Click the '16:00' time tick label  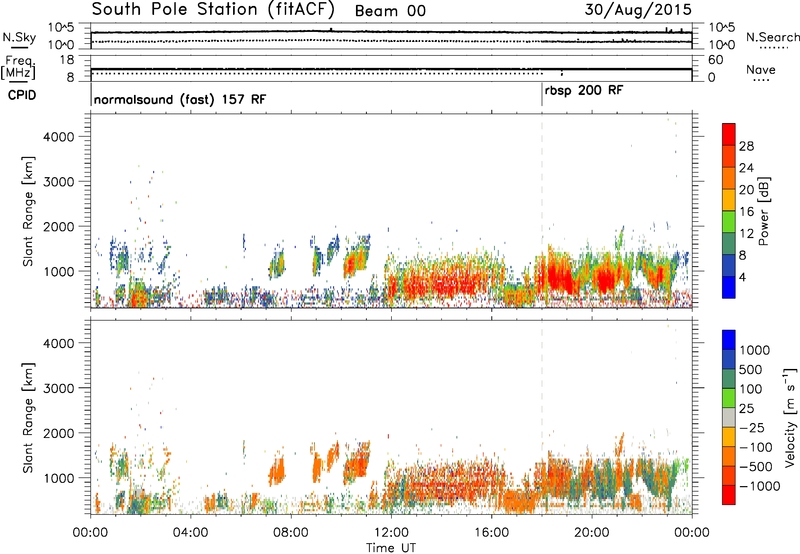[x=491, y=533]
